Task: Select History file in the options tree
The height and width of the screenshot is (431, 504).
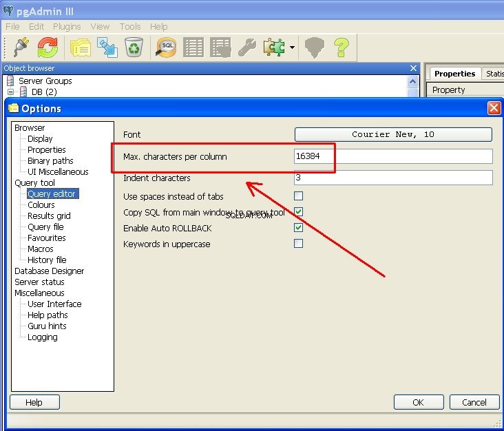Action: coord(47,260)
